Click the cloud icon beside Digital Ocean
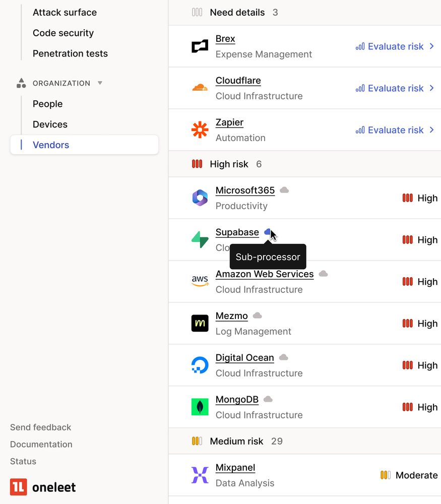 (283, 357)
